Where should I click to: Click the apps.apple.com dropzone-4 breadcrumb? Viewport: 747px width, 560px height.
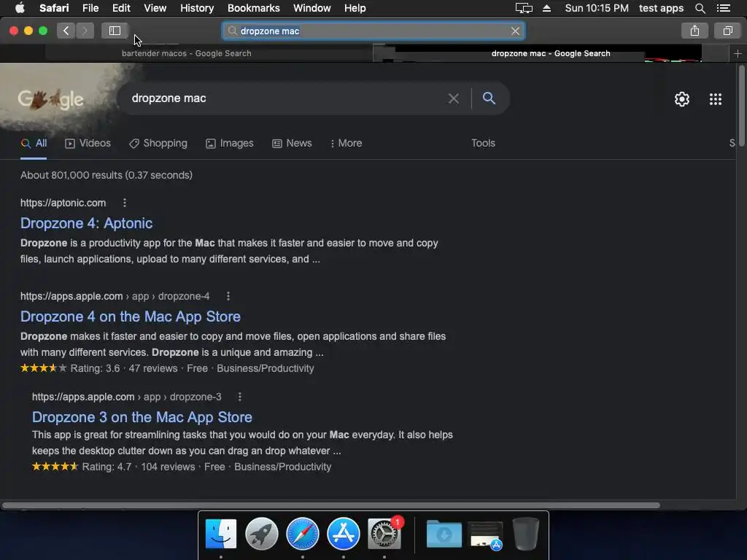[115, 296]
